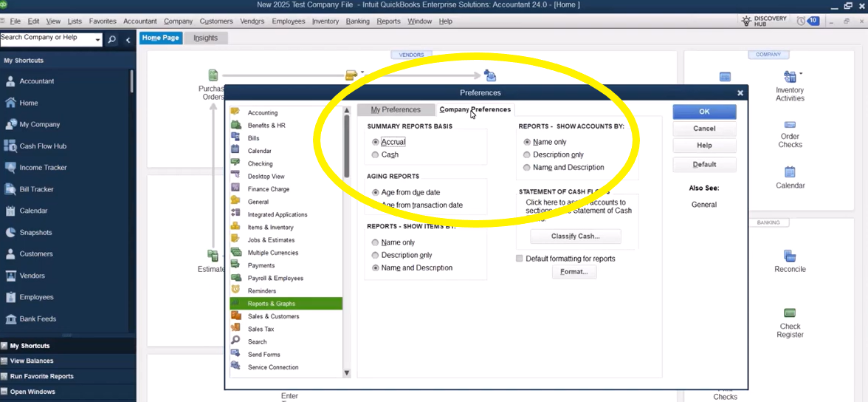Open Inventory Activities icon

click(x=790, y=77)
